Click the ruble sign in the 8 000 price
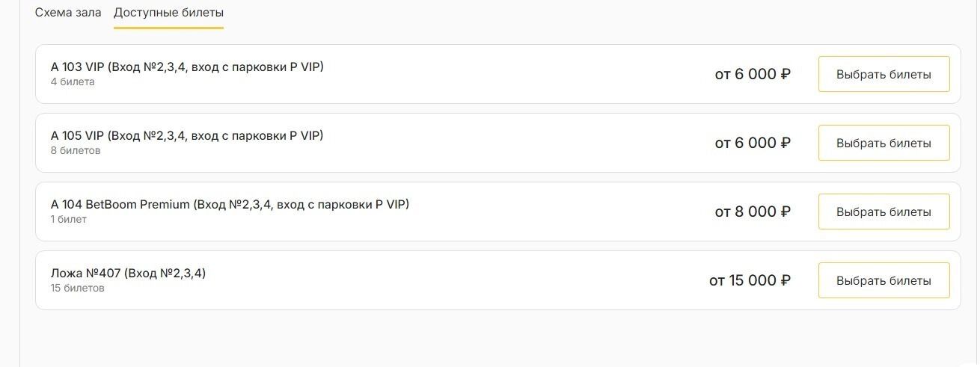Image resolution: width=980 pixels, height=367 pixels. click(785, 212)
